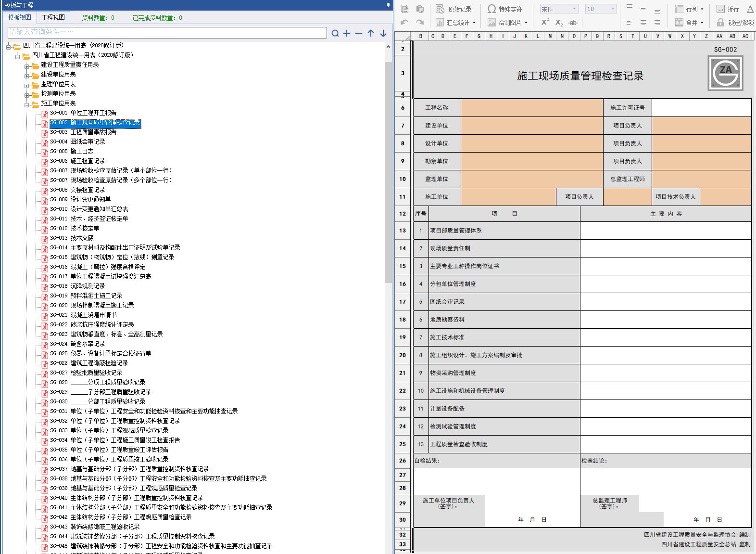Open the 宋体 font name dropdown
This screenshot has width=756, height=554.
click(559, 9)
